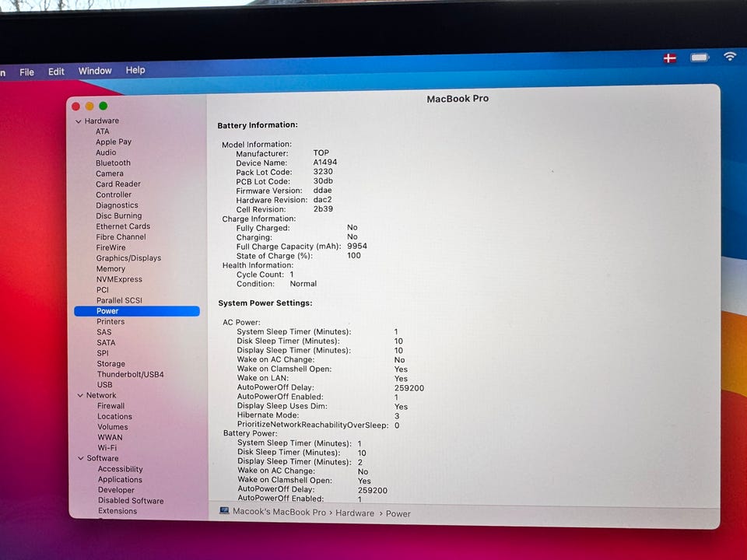Select Camera in the sidebar
Image resolution: width=747 pixels, height=560 pixels.
point(110,173)
